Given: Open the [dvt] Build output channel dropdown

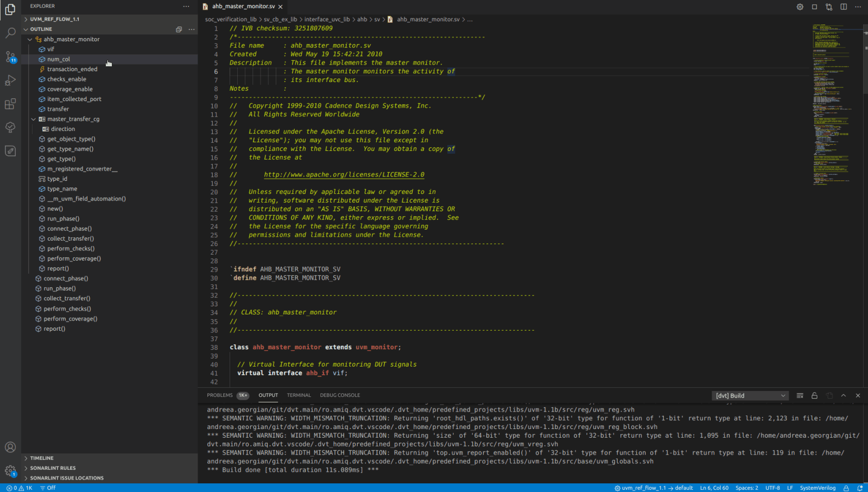Looking at the screenshot, I should pos(750,396).
